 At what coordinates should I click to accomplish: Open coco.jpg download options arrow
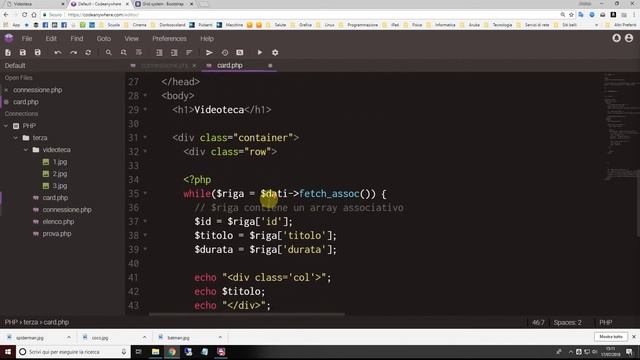pos(144,338)
